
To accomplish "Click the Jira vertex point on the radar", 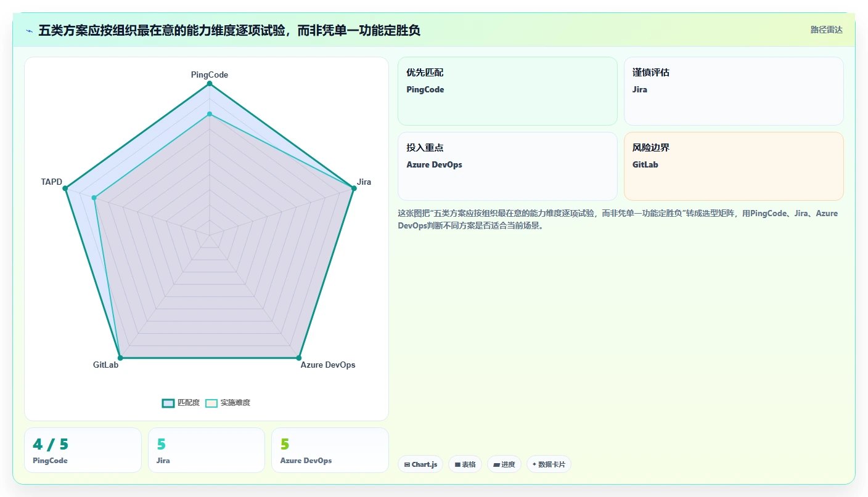I will pos(354,188).
